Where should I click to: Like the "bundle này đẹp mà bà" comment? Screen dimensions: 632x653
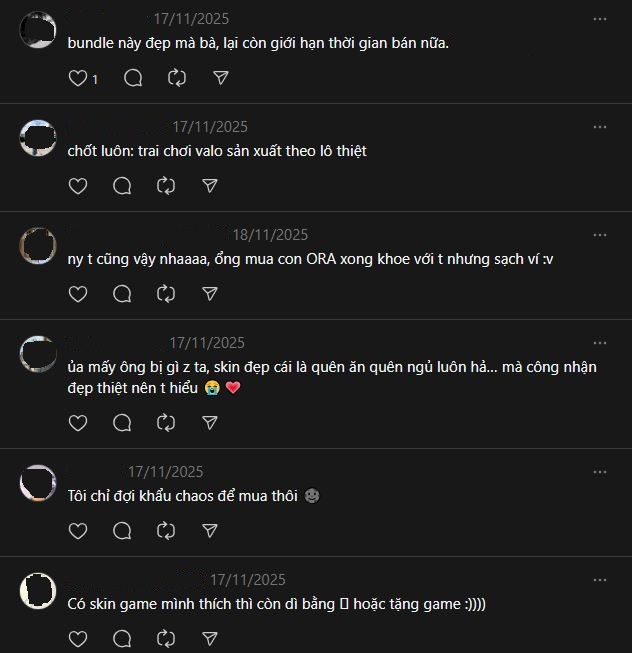78,78
